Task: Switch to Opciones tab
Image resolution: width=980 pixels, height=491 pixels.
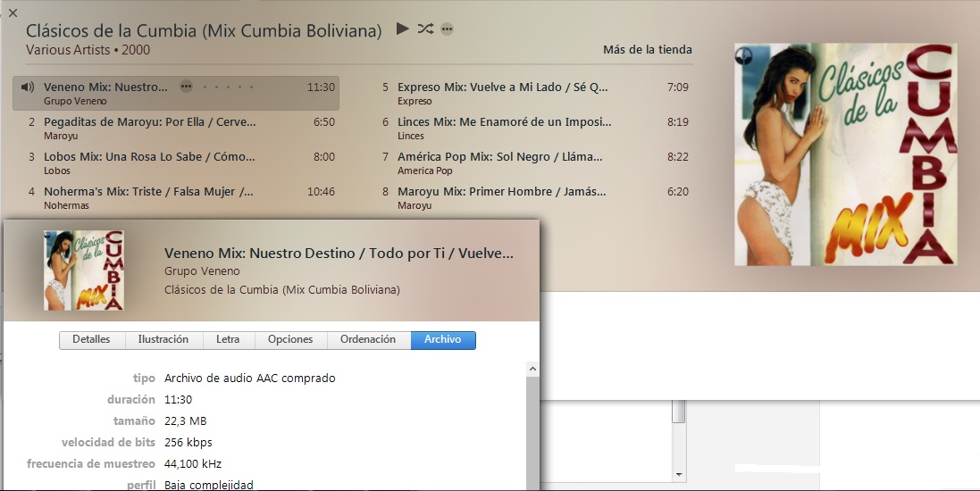Action: (x=290, y=340)
